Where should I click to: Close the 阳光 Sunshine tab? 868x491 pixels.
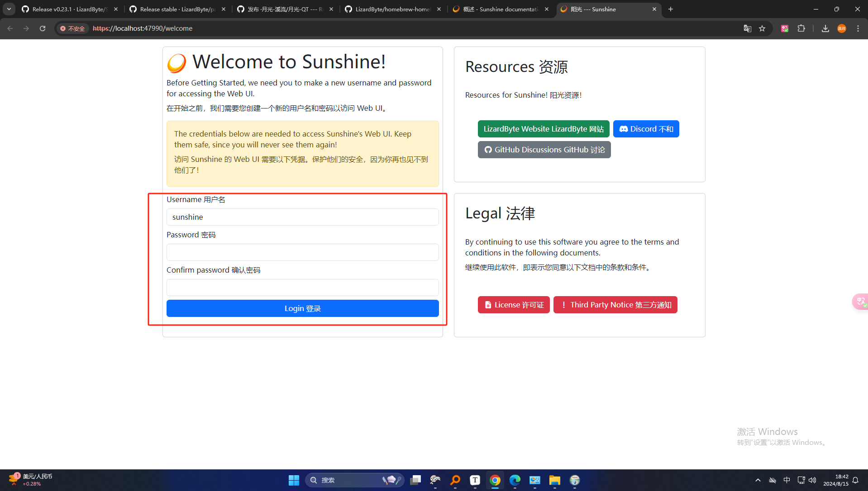coord(654,9)
